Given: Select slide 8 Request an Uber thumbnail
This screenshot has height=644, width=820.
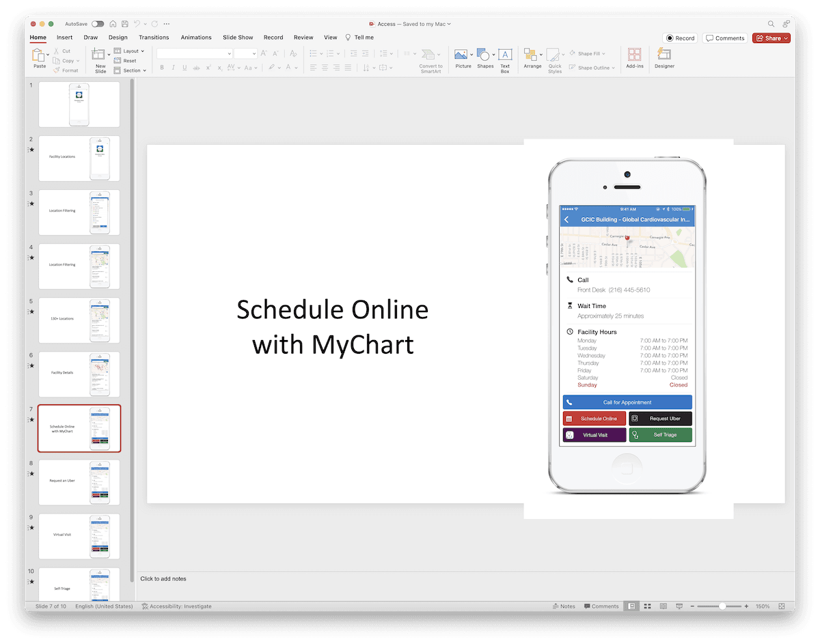Looking at the screenshot, I should tap(79, 482).
